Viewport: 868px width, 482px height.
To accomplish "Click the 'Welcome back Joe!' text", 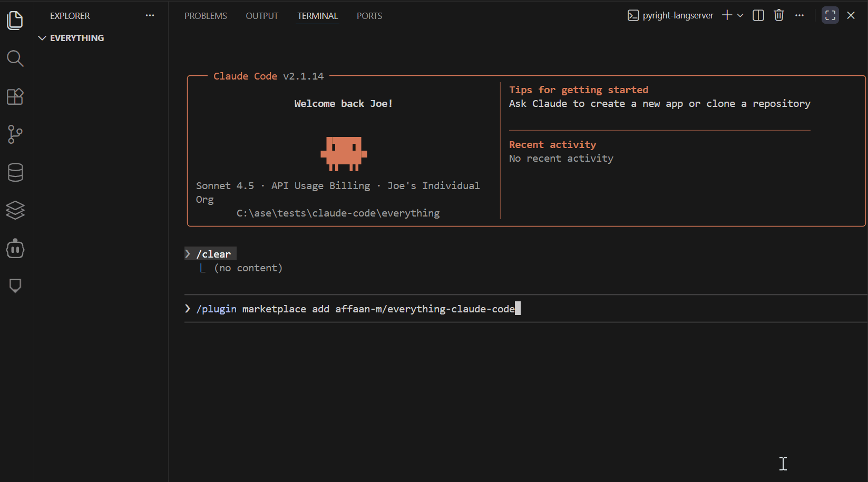I will [x=344, y=104].
